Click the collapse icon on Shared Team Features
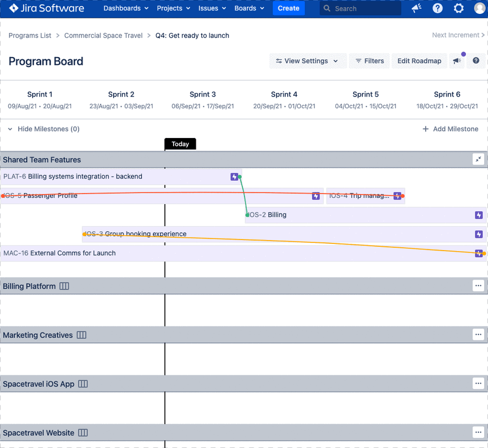The width and height of the screenshot is (488, 448). (x=479, y=159)
